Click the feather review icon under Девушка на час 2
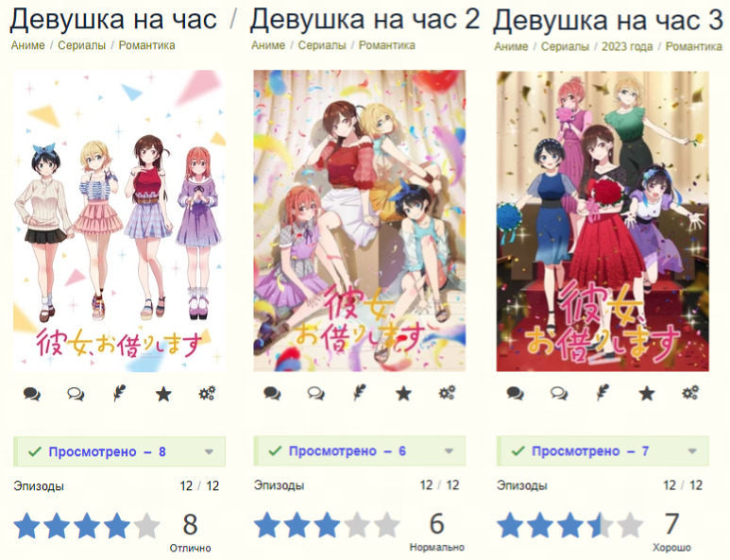The width and height of the screenshot is (730, 560). click(360, 394)
